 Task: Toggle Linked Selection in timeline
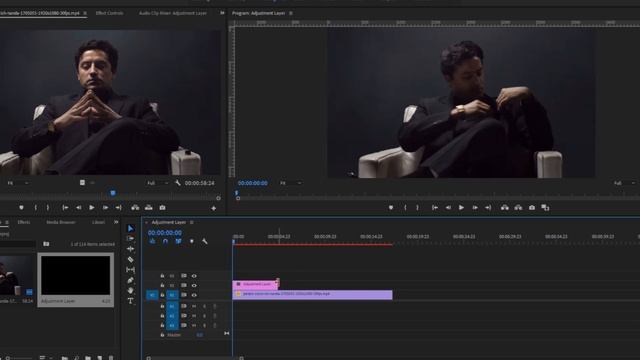[178, 241]
